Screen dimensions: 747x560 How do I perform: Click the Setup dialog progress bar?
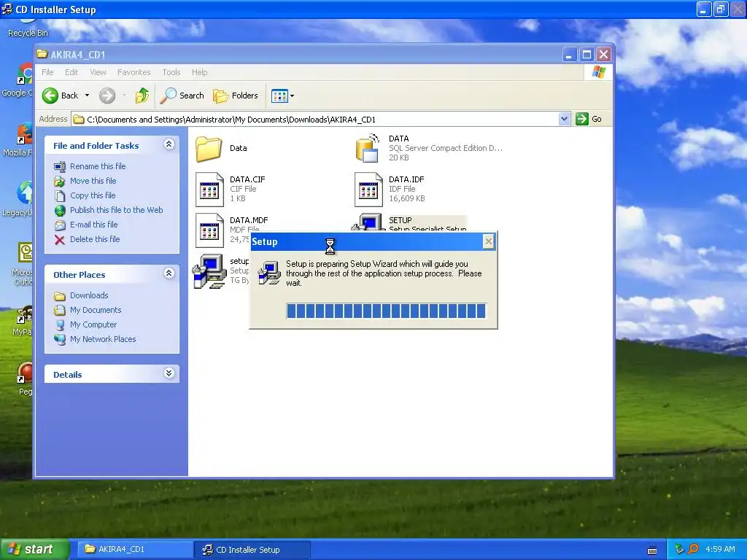pyautogui.click(x=387, y=311)
